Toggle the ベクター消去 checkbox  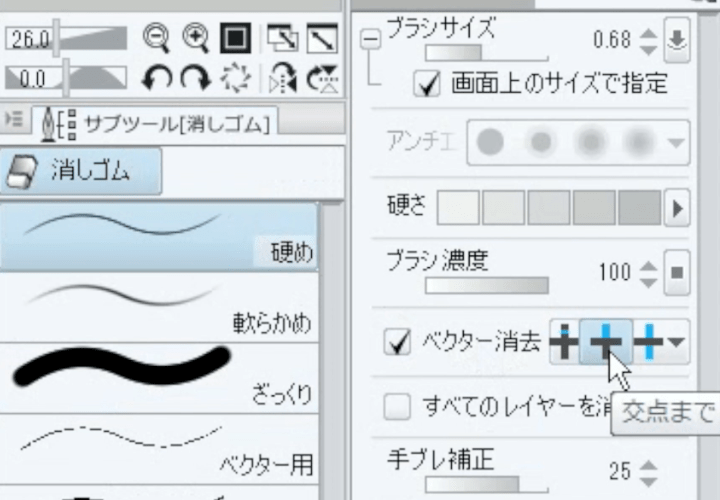(x=397, y=342)
